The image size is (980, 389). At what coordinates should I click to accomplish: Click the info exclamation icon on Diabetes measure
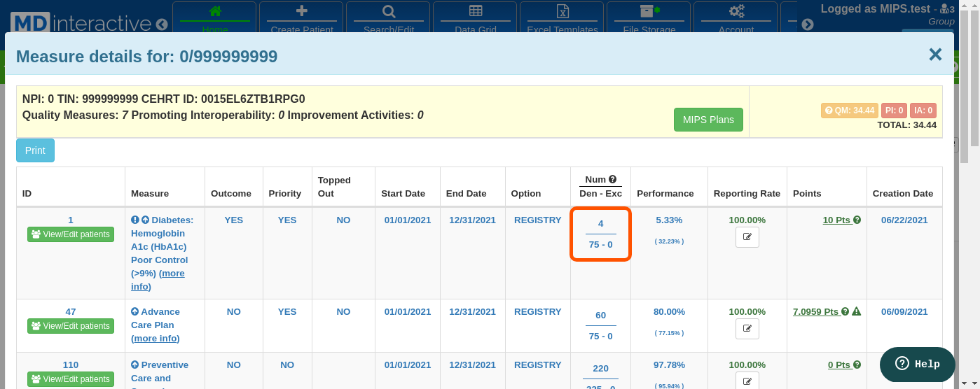134,220
